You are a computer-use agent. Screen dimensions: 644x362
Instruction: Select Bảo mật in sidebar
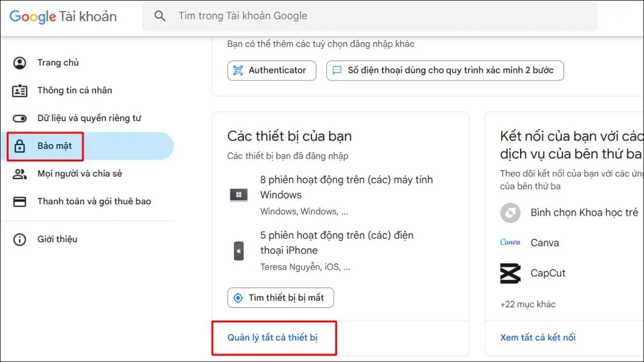[x=55, y=146]
